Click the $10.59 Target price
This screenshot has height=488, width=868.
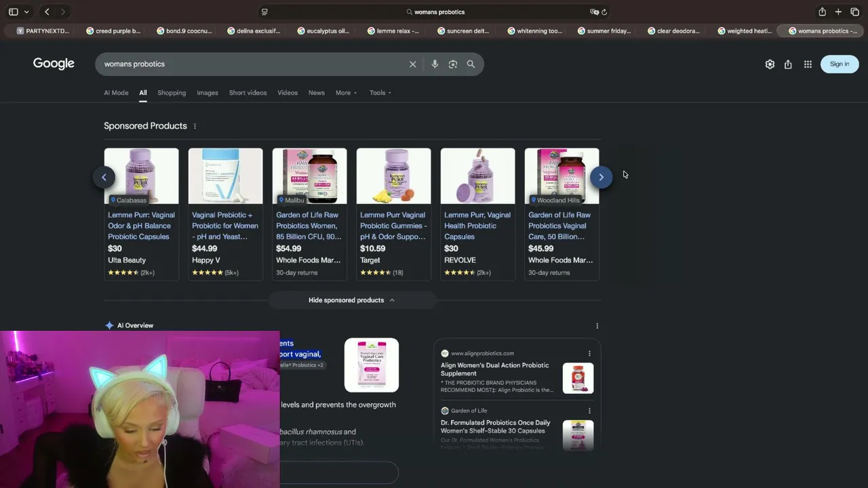(373, 249)
